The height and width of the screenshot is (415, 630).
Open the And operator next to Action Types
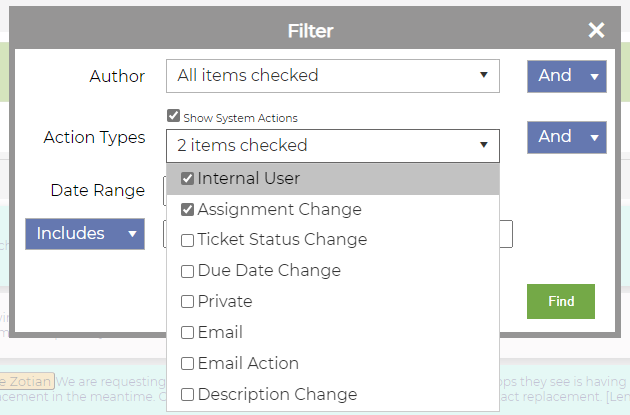click(x=567, y=137)
